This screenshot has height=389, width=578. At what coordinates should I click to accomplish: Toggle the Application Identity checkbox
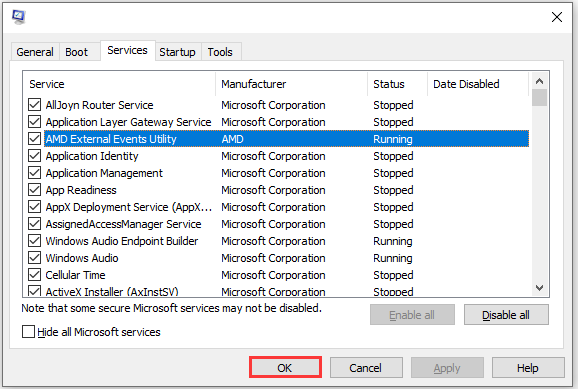tap(35, 156)
